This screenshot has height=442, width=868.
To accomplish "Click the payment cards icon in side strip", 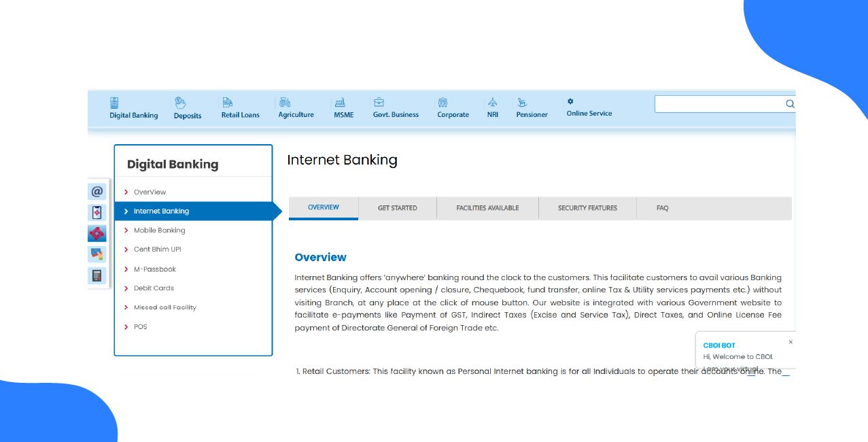I will pos(97,254).
